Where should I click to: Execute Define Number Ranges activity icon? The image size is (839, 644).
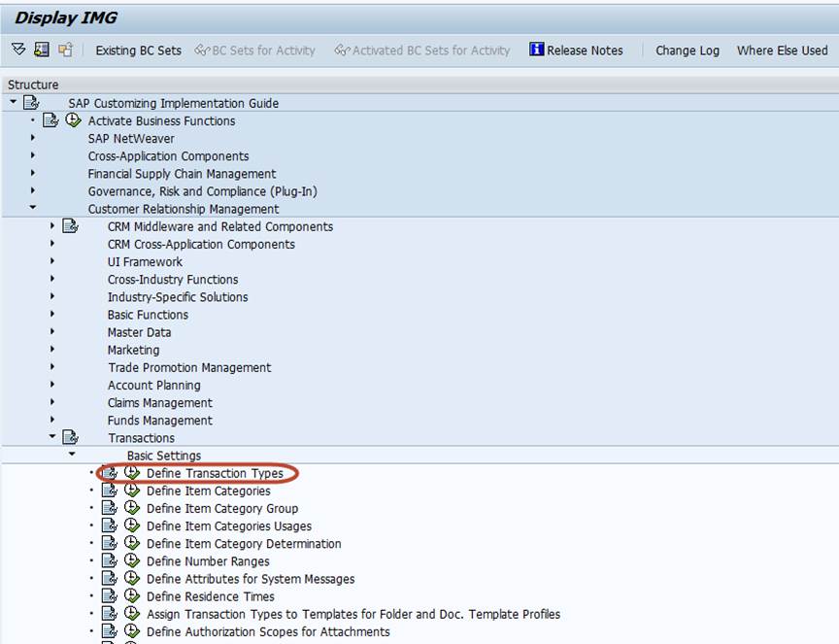(132, 560)
